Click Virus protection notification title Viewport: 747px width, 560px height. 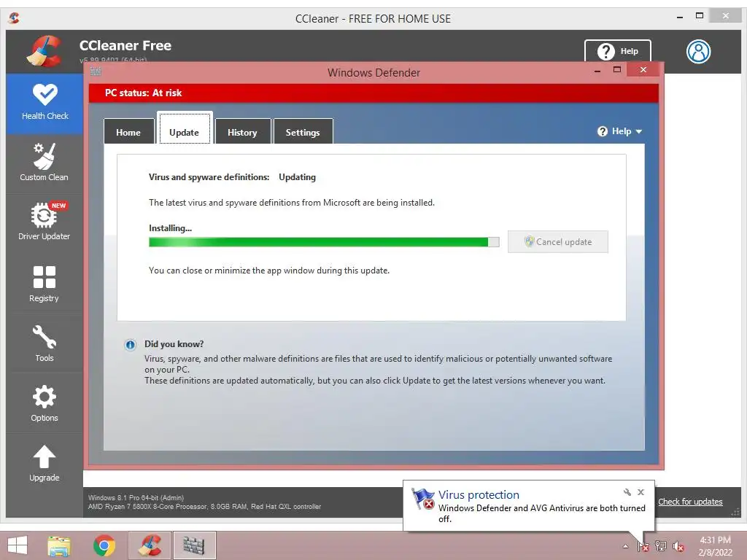(479, 495)
